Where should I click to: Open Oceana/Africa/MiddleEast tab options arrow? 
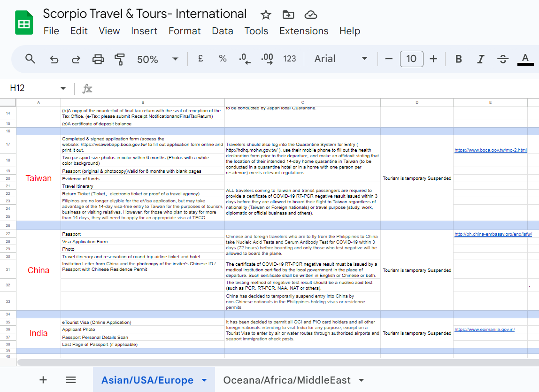point(361,380)
